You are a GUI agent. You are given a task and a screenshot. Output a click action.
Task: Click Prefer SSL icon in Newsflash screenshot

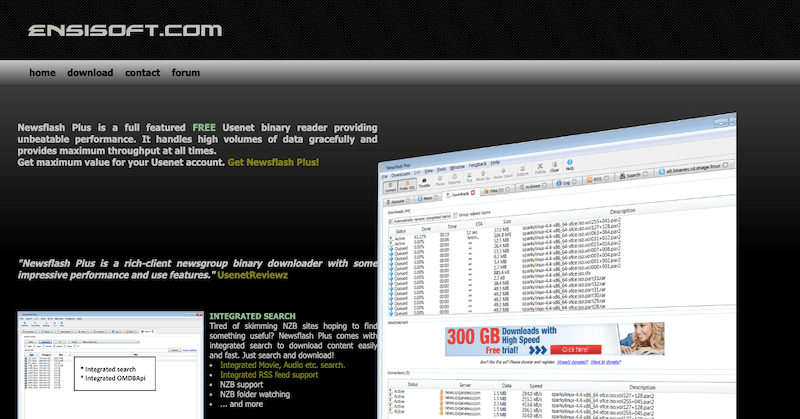[407, 186]
